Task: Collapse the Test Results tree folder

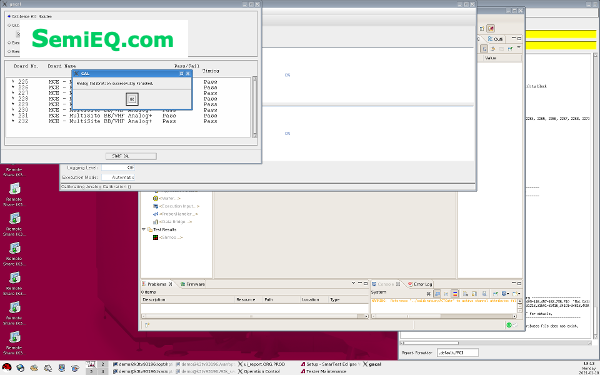Action: click(144, 230)
